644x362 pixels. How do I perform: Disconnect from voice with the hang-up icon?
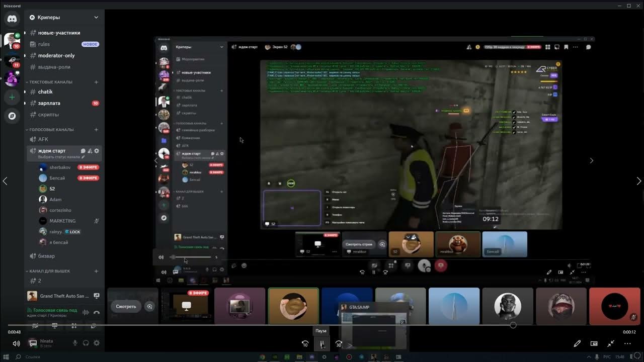tap(97, 312)
